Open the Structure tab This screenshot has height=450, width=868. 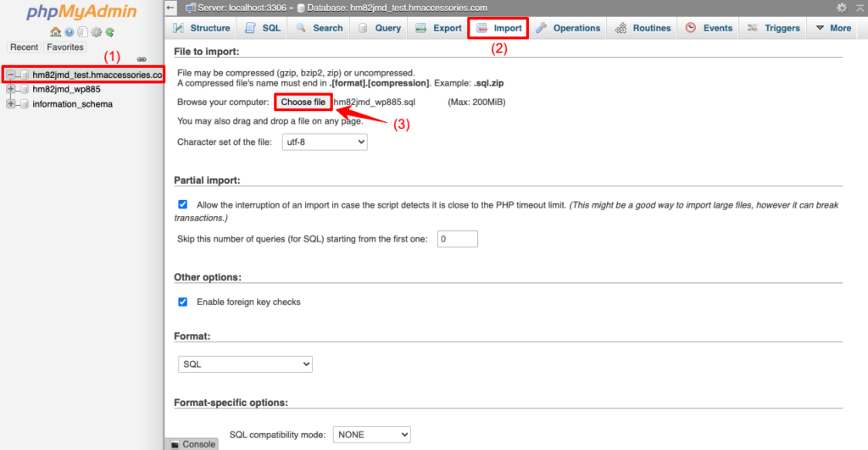pyautogui.click(x=202, y=28)
